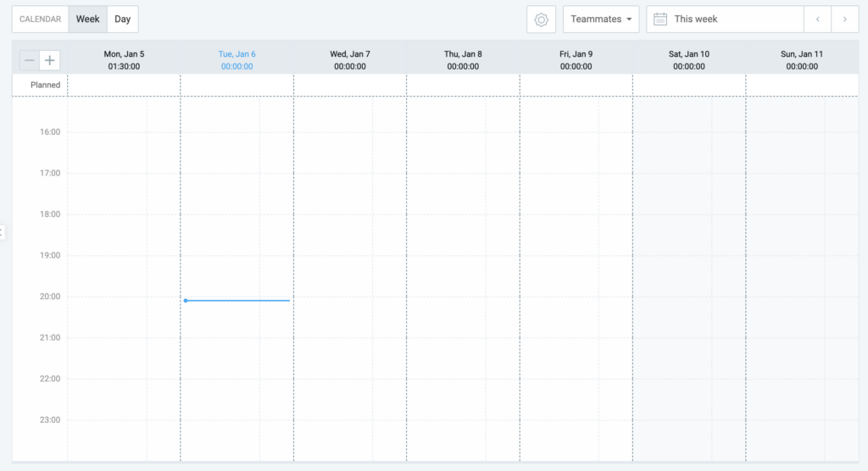868x471 pixels.
Task: Go to previous week with left arrow
Action: pos(817,19)
